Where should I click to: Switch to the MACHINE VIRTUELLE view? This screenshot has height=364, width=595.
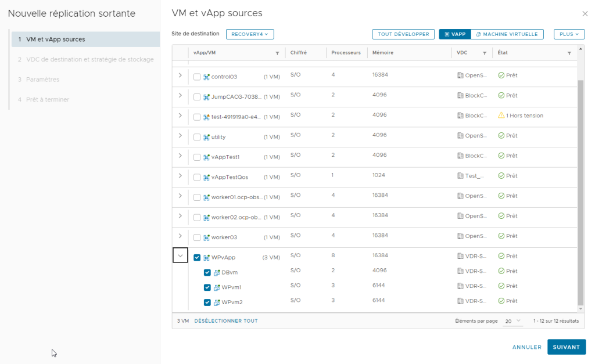tap(507, 34)
